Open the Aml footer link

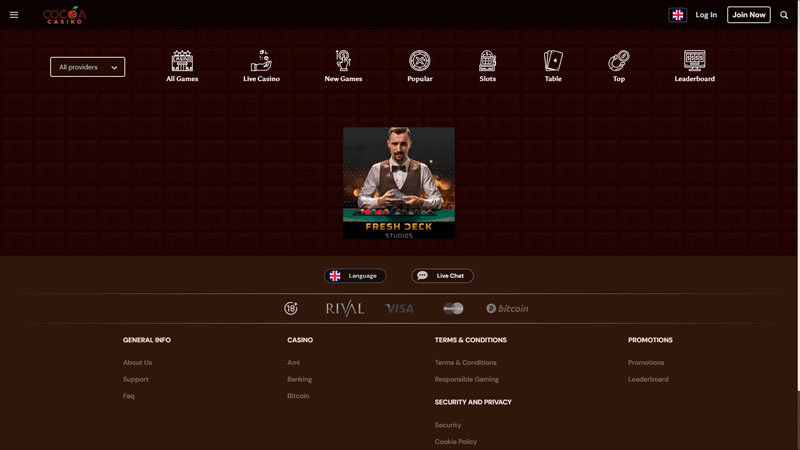[293, 363]
